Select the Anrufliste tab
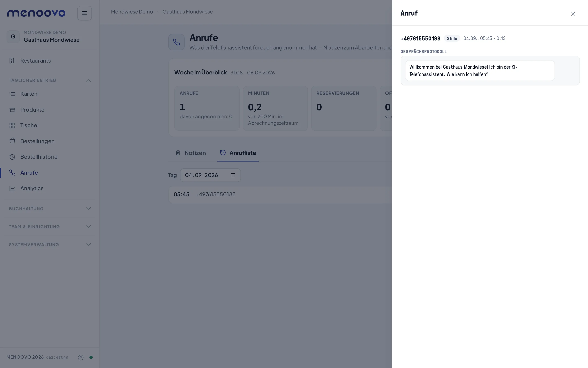 [238, 153]
